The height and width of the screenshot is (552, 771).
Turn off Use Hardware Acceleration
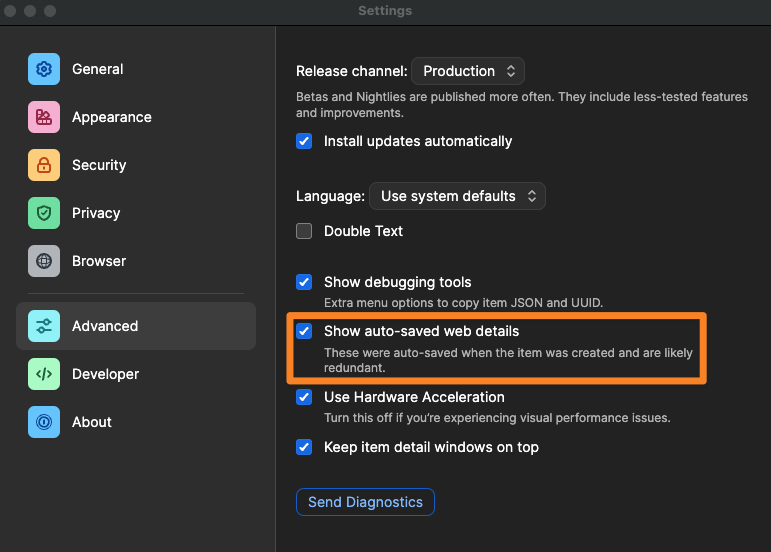point(304,397)
